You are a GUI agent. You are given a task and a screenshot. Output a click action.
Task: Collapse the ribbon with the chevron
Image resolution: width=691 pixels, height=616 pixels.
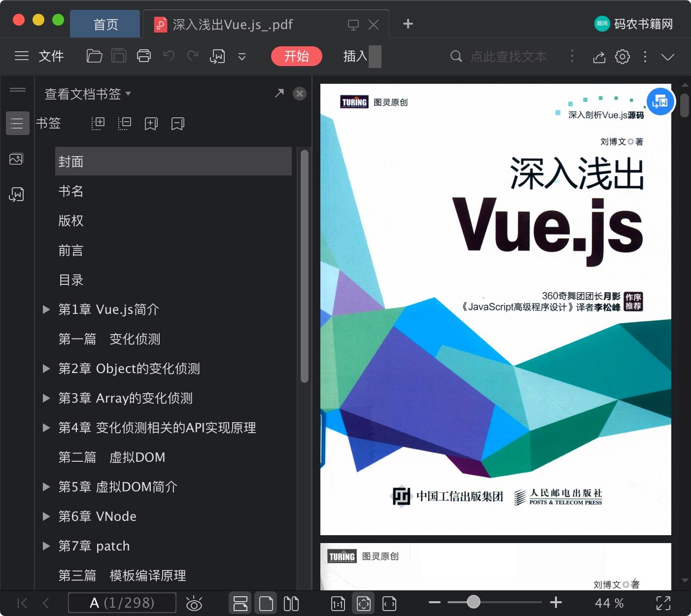(668, 57)
